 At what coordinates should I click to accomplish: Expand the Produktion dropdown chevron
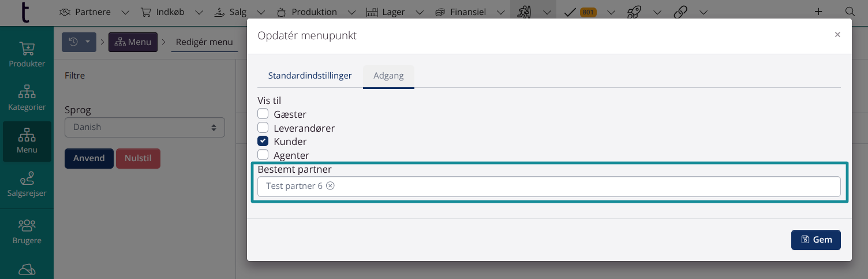[350, 12]
